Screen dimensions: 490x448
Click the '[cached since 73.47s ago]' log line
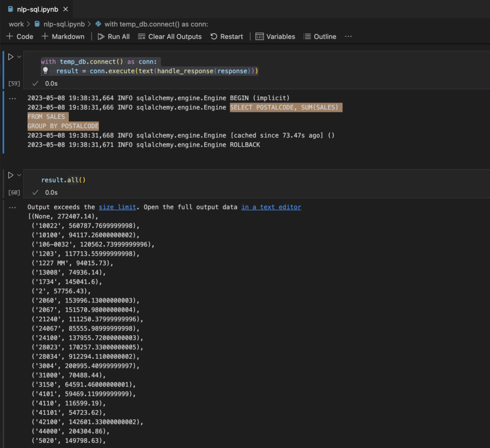[181, 136]
